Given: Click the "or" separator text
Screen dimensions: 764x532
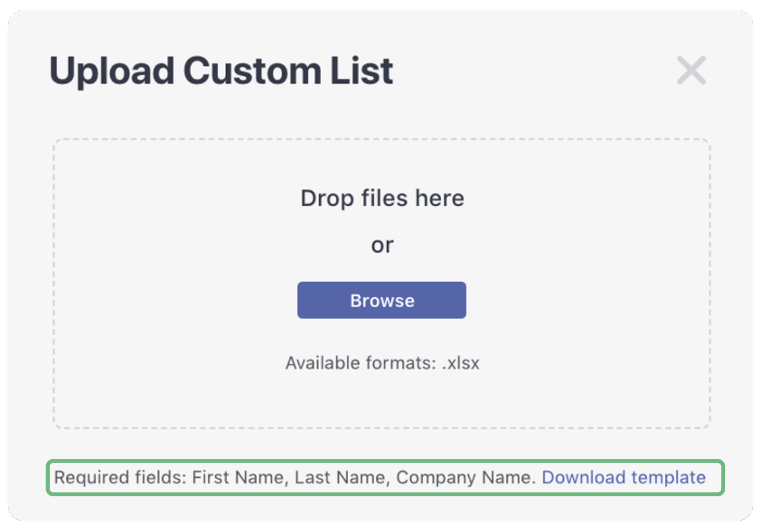Looking at the screenshot, I should pos(382,246).
